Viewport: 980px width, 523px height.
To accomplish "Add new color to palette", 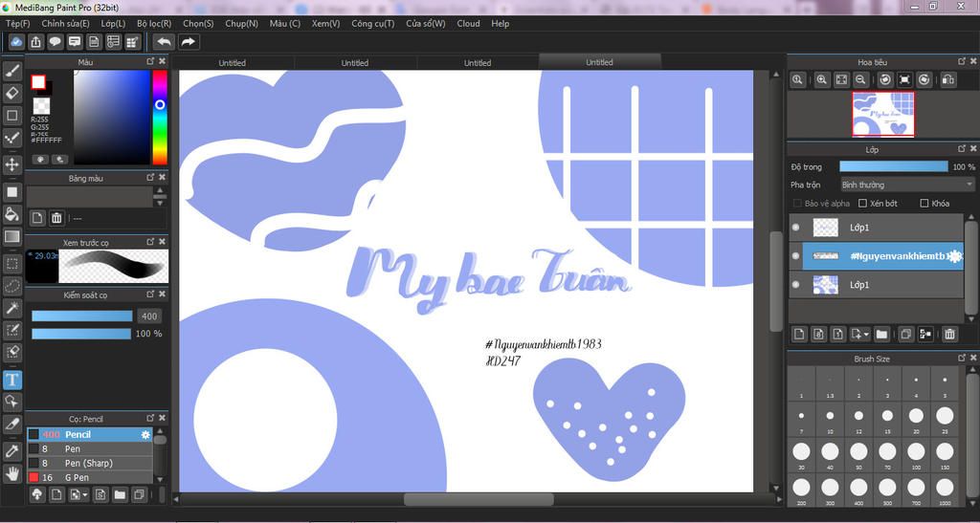I will [x=37, y=218].
